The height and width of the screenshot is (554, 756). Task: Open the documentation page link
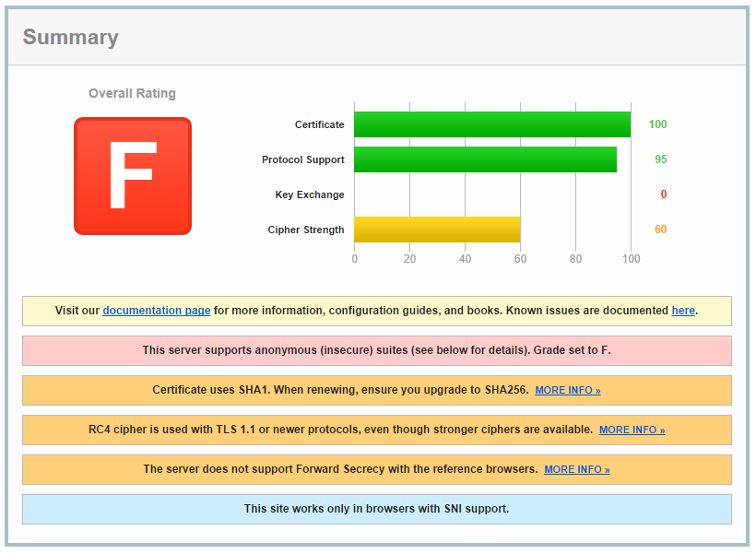[x=156, y=311]
